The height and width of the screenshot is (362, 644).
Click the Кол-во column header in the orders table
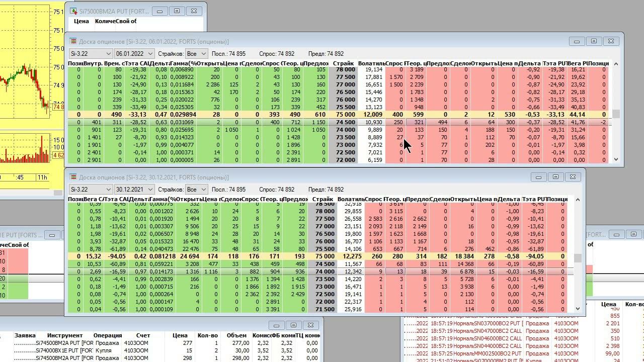(207, 335)
